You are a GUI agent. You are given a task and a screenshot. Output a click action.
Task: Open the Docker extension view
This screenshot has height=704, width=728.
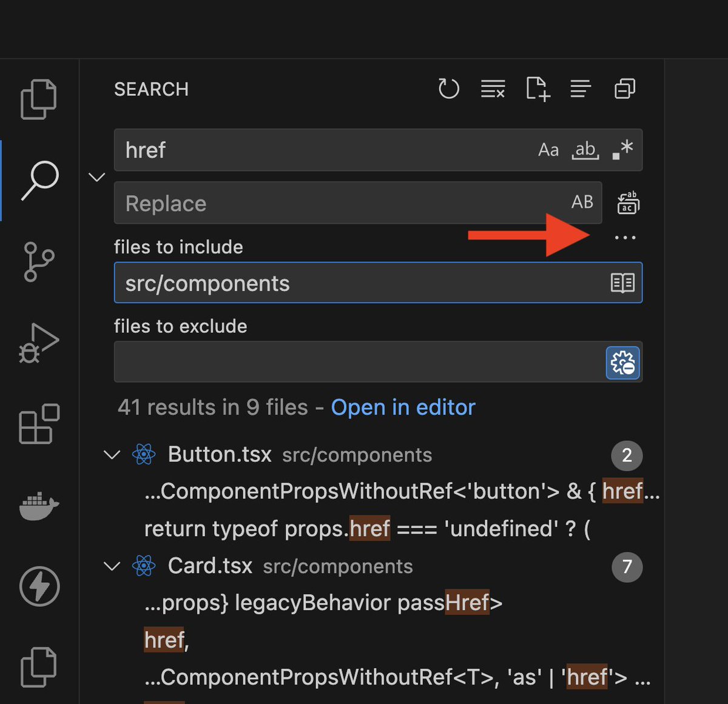tap(38, 506)
